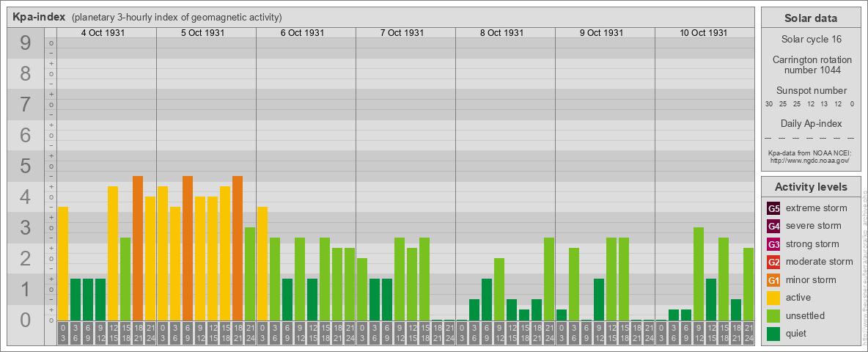
Task: Click the green 3-6 bar on 9 Oct
Action: point(574,284)
